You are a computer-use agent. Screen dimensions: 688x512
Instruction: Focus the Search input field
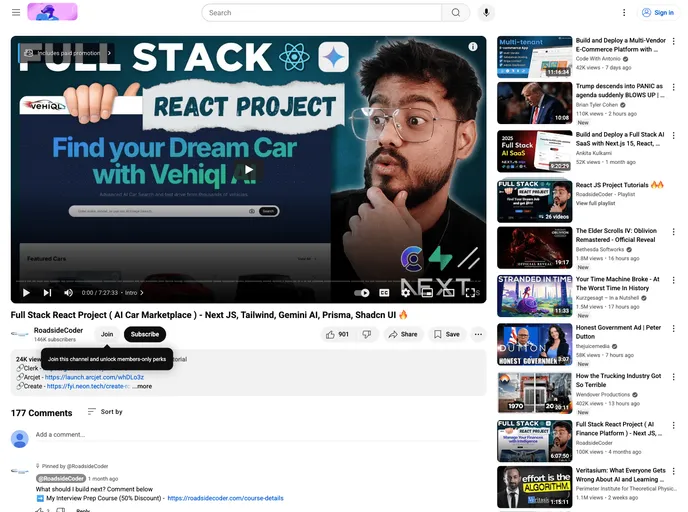[322, 13]
